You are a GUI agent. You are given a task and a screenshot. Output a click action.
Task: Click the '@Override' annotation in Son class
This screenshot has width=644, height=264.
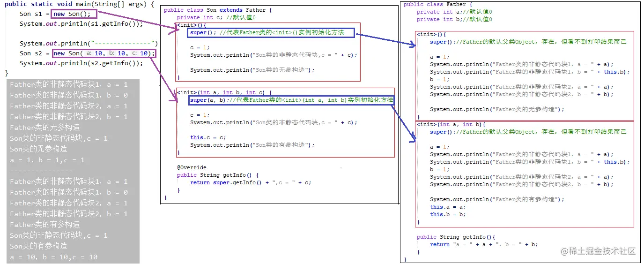click(x=192, y=167)
